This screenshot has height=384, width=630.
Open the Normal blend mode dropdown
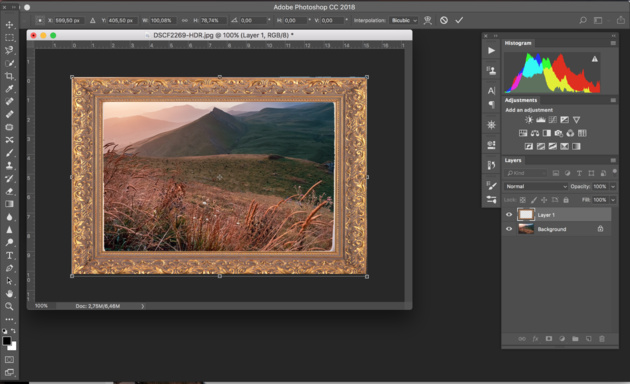click(536, 186)
